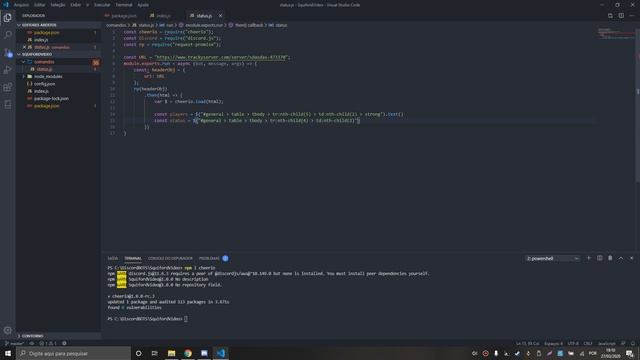Viewport: 640px width, 360px height.
Task: Open the compare changes icon at editor top right
Action: click(610, 16)
